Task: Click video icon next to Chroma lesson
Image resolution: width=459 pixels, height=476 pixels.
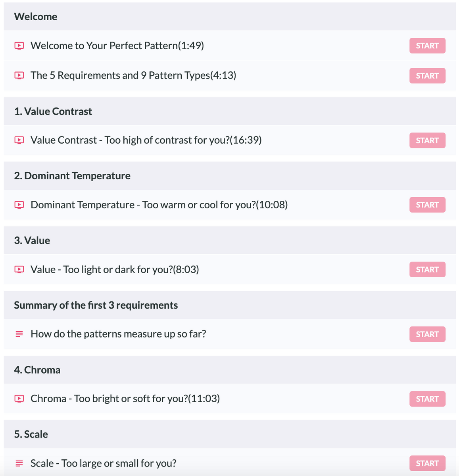Action: [19, 399]
